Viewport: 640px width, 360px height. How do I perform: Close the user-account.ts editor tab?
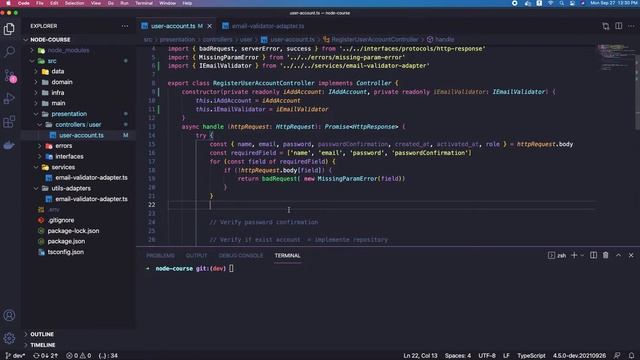tap(210, 26)
